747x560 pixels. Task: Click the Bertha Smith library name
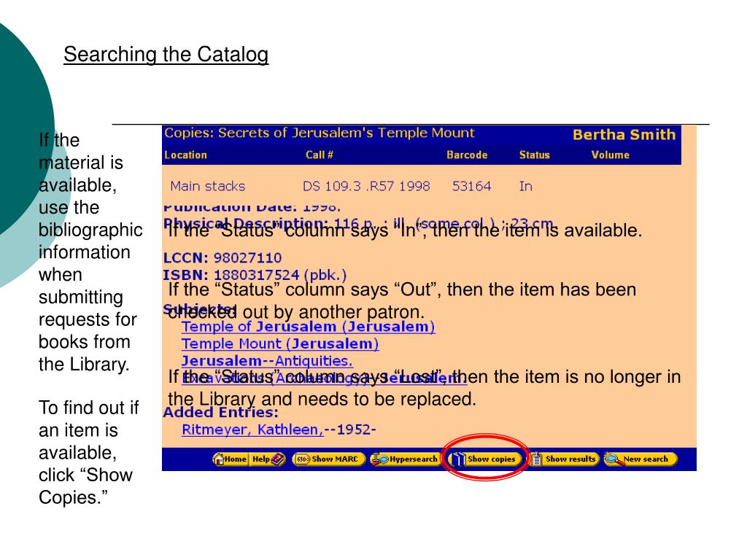624,135
